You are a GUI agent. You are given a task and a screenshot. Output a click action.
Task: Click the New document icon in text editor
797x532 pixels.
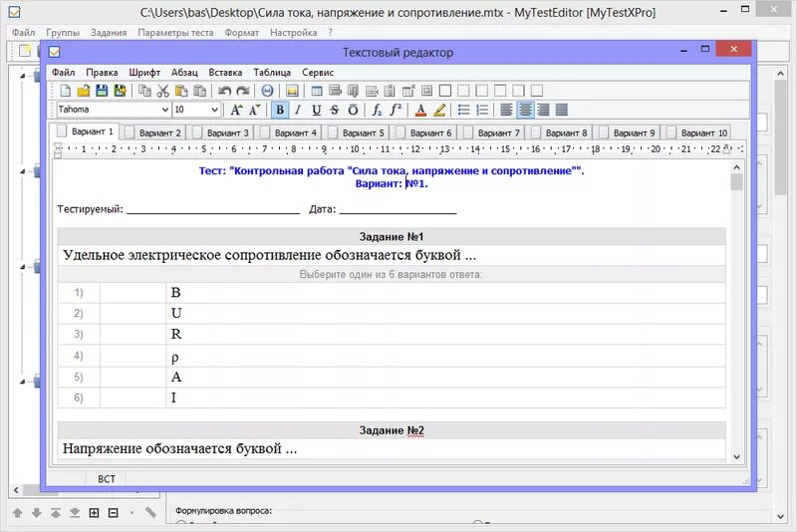coord(65,91)
